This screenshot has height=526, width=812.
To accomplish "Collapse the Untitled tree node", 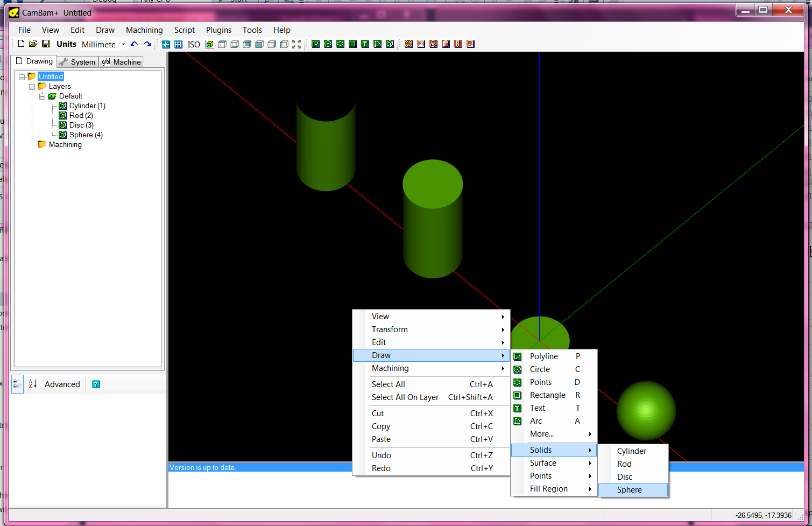I will point(22,77).
